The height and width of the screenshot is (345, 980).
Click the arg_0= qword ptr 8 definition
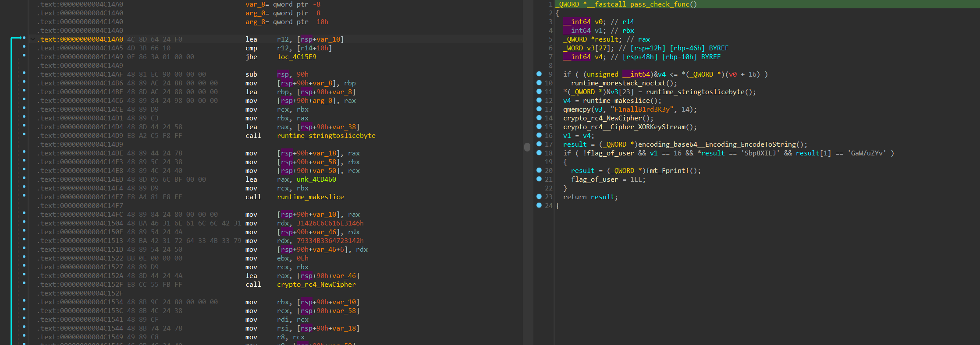tap(283, 13)
